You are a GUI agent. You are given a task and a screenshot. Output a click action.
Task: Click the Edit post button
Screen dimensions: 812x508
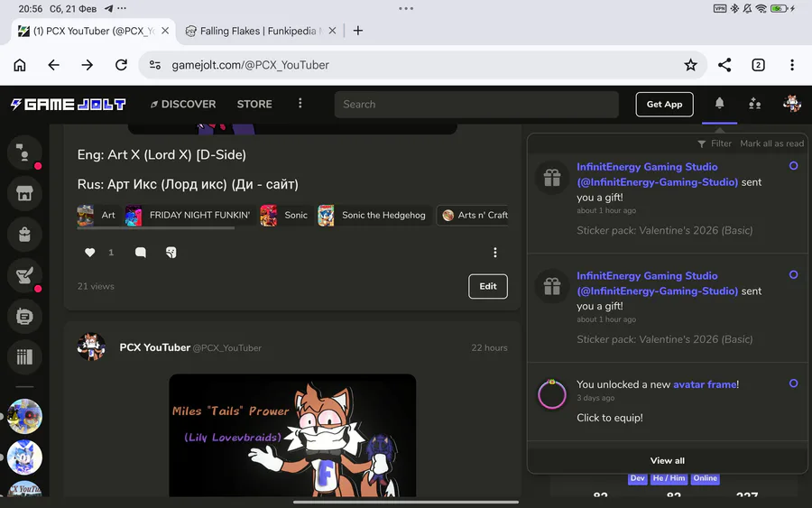point(488,286)
